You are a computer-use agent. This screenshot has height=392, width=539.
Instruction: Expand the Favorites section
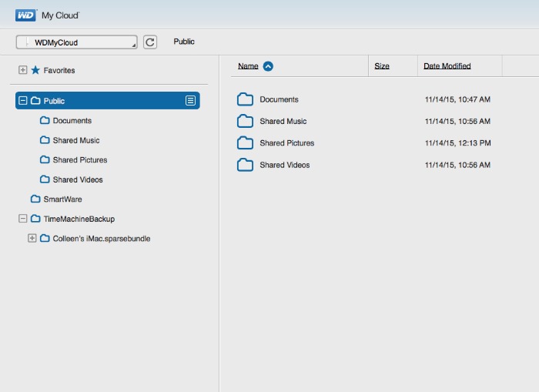pos(22,70)
